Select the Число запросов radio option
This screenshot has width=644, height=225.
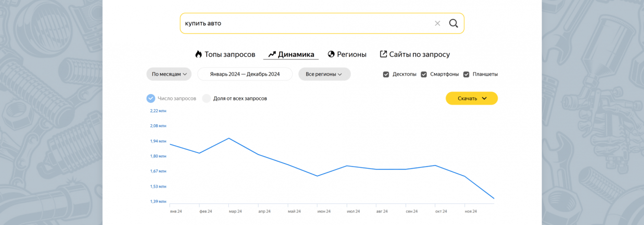(151, 98)
